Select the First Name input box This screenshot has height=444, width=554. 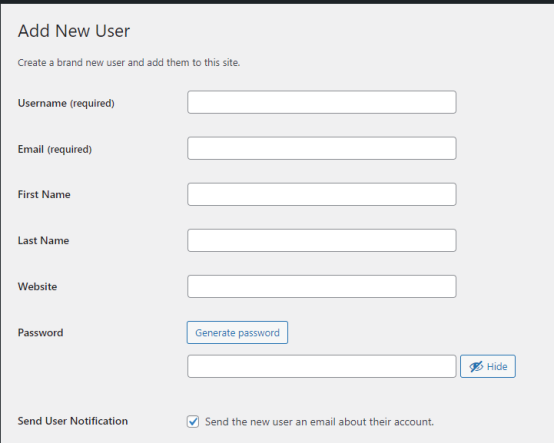322,194
